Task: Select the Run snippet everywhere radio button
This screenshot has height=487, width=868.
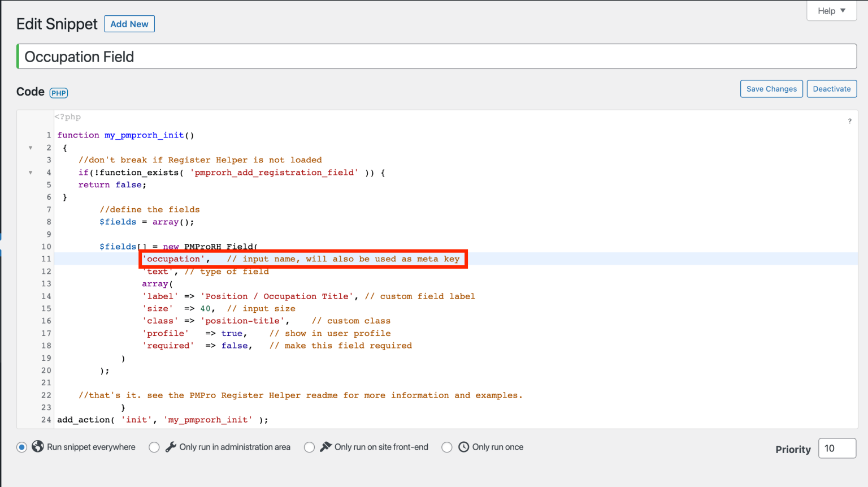Action: 21,446
